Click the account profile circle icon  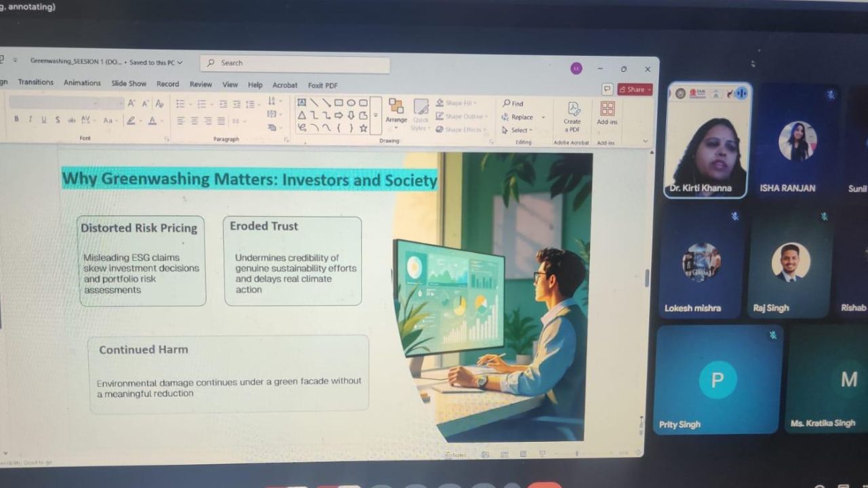tap(576, 68)
